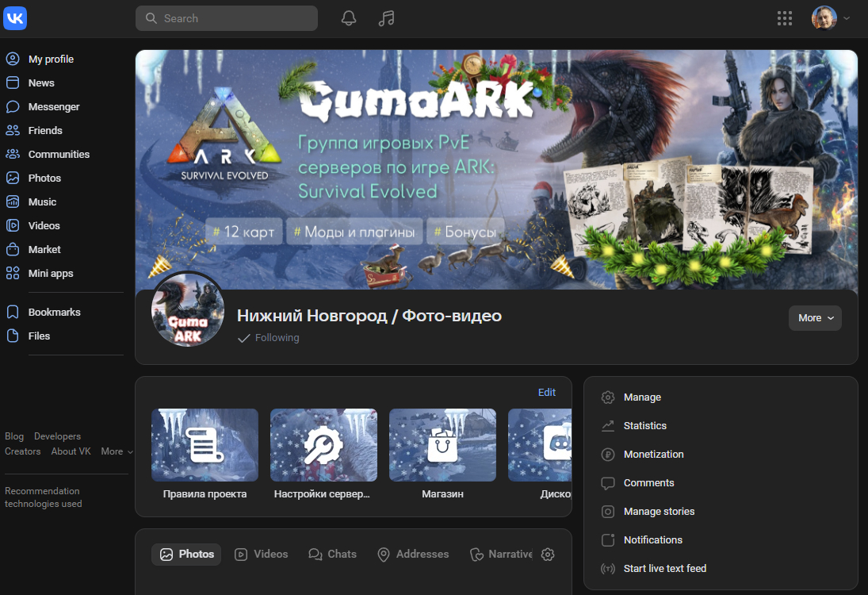The image size is (868, 595).
Task: Open the Discord menu tile
Action: (x=540, y=455)
